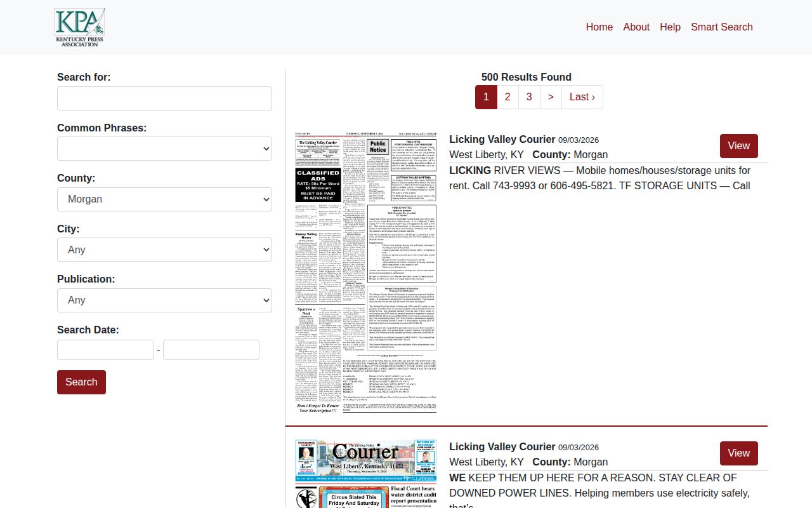Submit the form with the Search button
The image size is (812, 508).
81,382
